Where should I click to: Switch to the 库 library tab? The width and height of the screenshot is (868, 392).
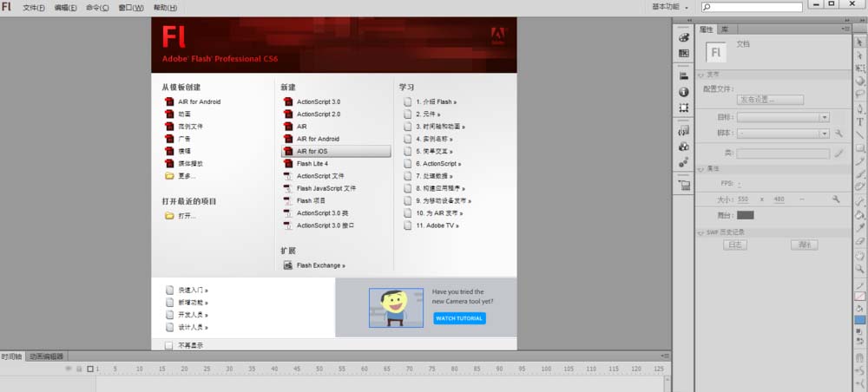point(724,29)
